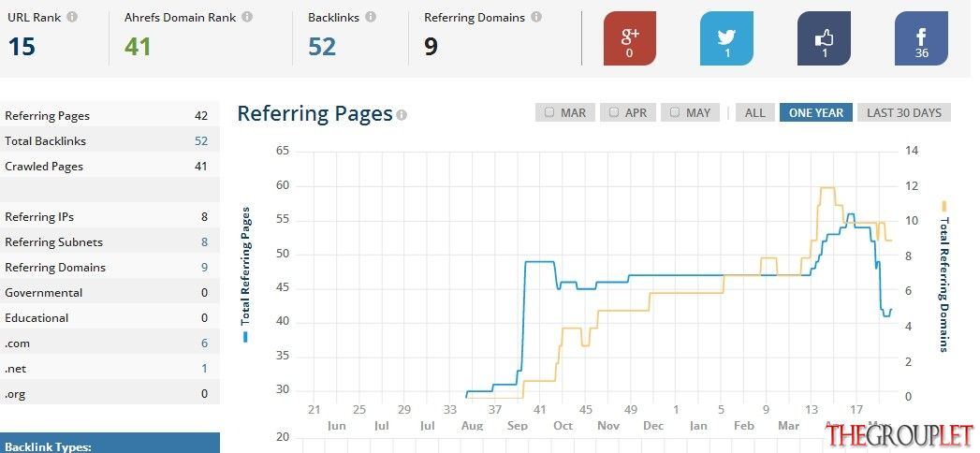Open the Google Plus share button
This screenshot has width=980, height=453.
click(629, 38)
